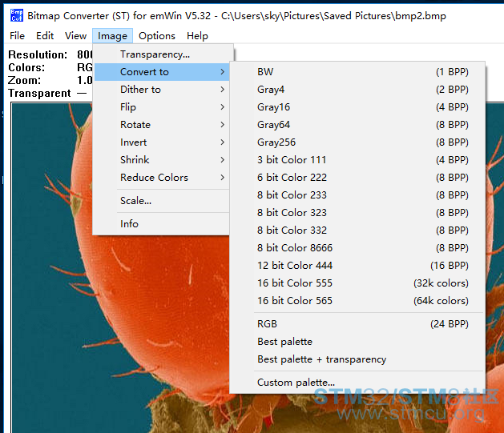Choose Transparency... from the Image menu
504x433 pixels.
pyautogui.click(x=162, y=54)
